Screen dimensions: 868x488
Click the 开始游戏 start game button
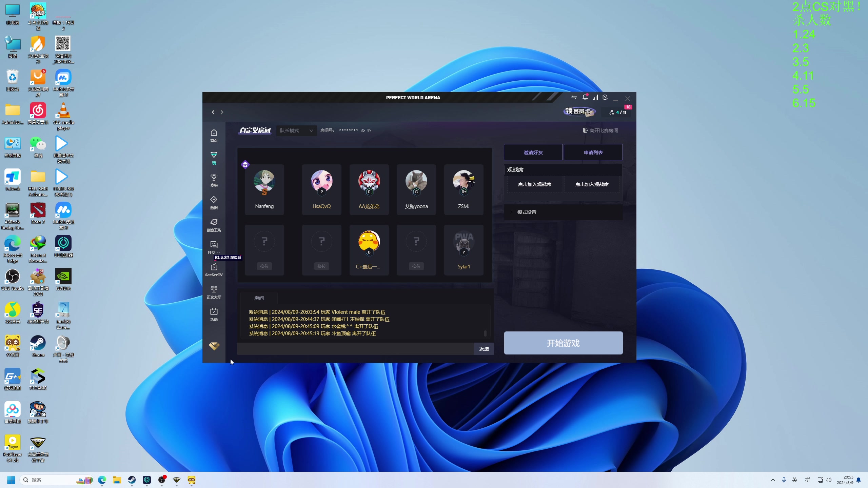pyautogui.click(x=563, y=343)
